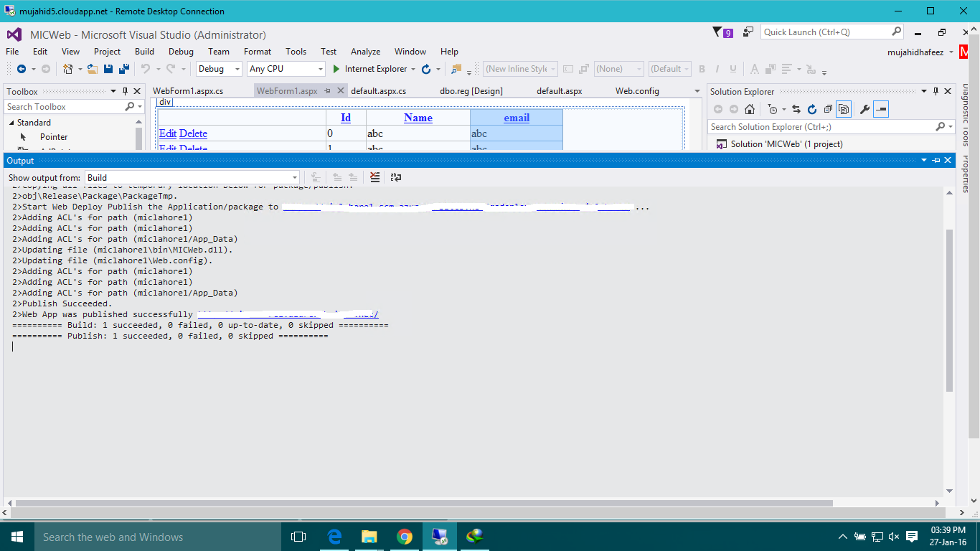
Task: Click the Search the web and Windows box
Action: [x=157, y=537]
